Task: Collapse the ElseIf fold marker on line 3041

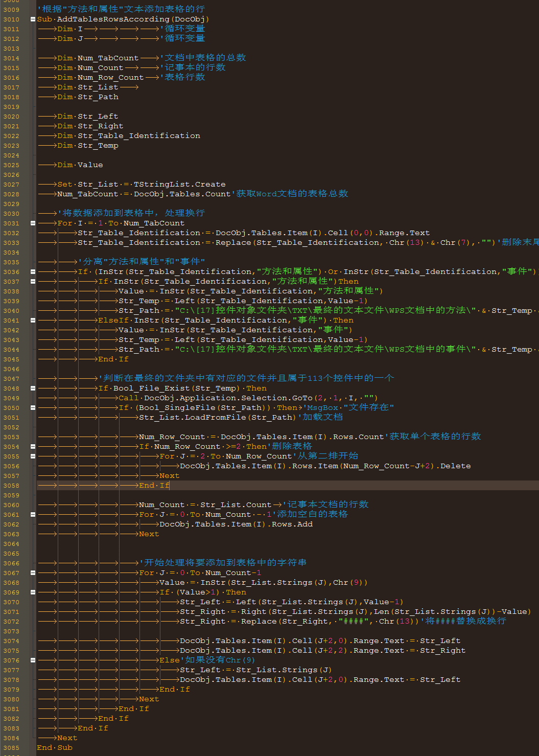Action: point(33,320)
